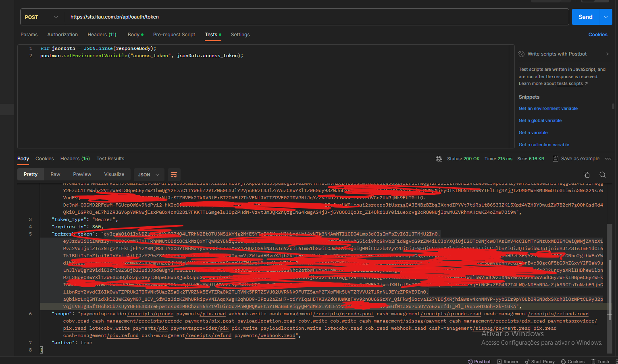Open external link icon beside tests scripts

tap(586, 84)
